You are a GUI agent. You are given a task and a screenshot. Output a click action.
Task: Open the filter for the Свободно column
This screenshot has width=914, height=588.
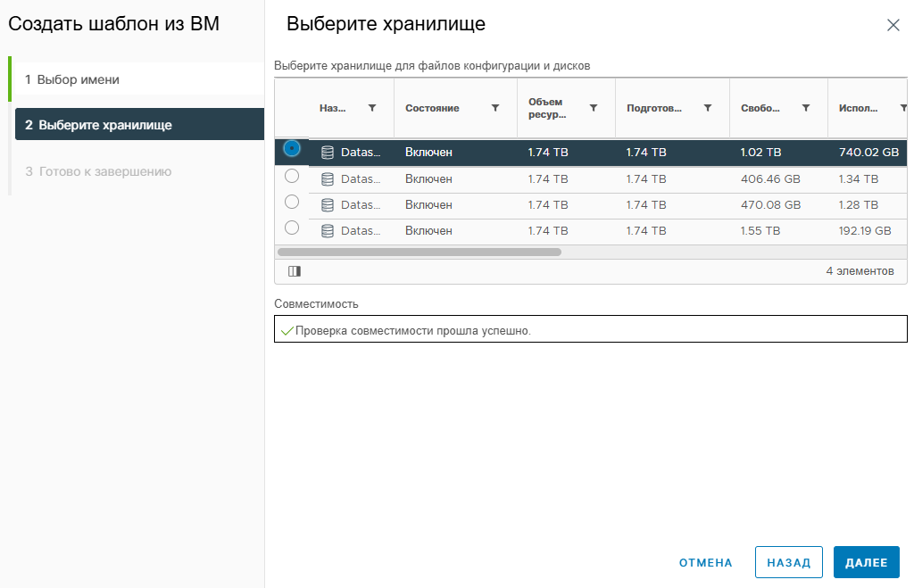click(806, 108)
